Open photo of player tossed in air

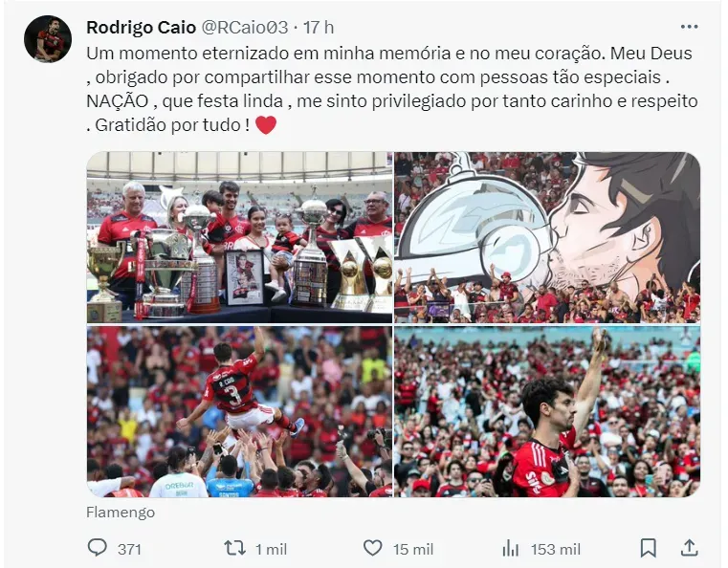point(239,411)
